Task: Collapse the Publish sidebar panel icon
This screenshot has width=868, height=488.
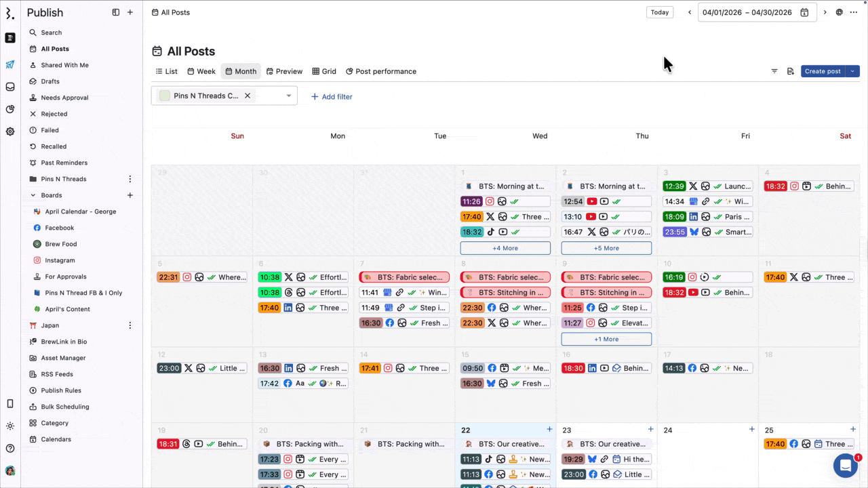Action: [116, 12]
